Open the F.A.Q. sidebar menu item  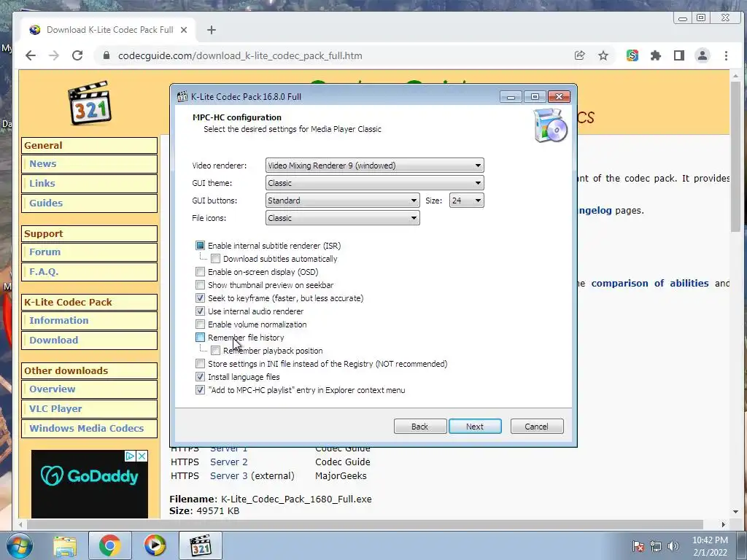[x=90, y=272]
